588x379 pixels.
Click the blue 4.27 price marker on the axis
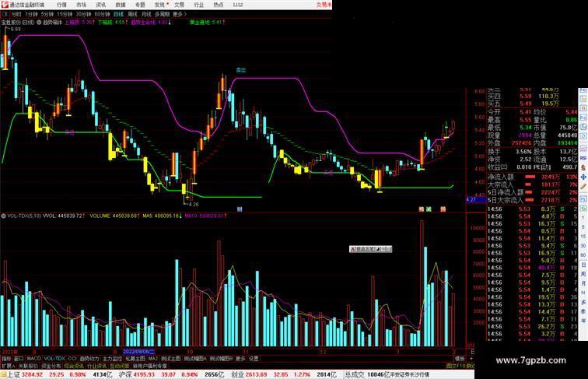pyautogui.click(x=475, y=200)
